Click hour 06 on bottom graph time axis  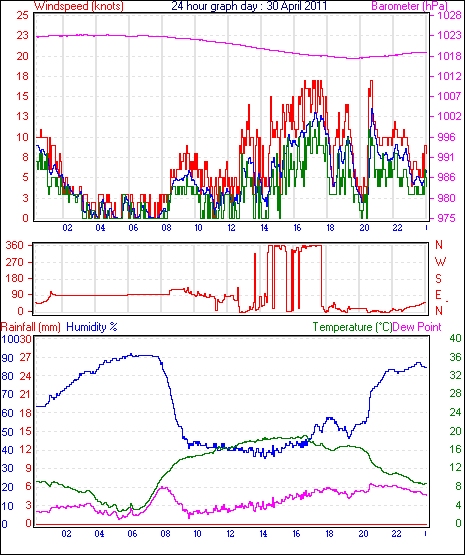(x=132, y=533)
